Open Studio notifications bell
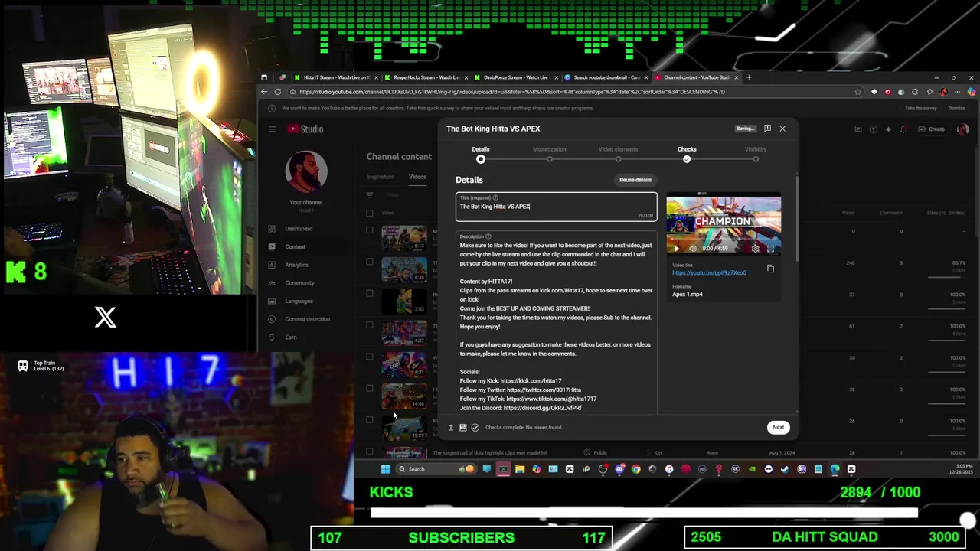 point(903,129)
